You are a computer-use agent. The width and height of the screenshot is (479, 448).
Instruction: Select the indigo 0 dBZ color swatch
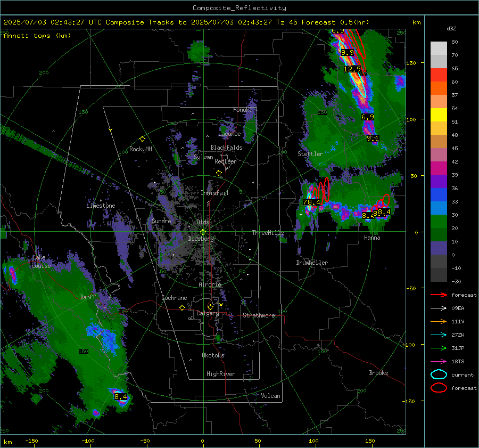pyautogui.click(x=439, y=248)
